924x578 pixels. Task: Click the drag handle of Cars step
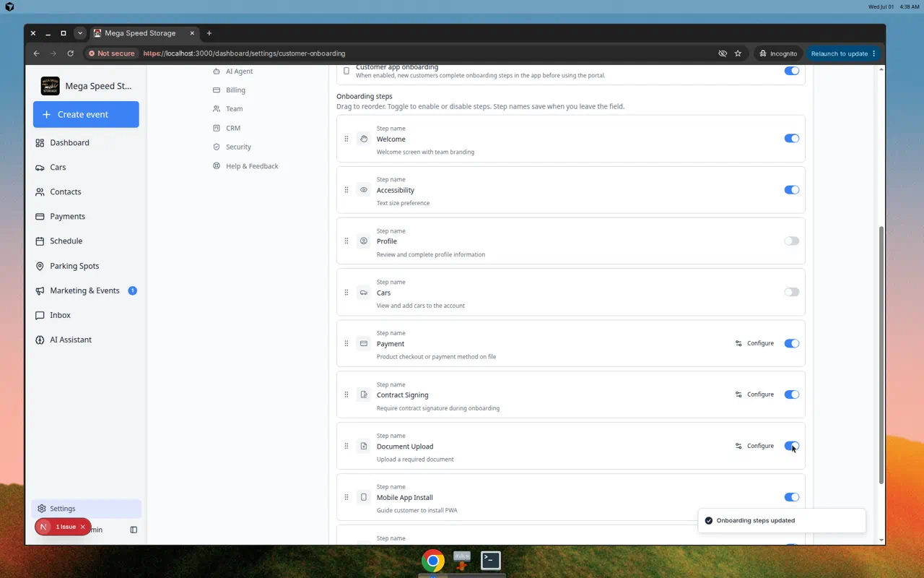[x=346, y=293]
